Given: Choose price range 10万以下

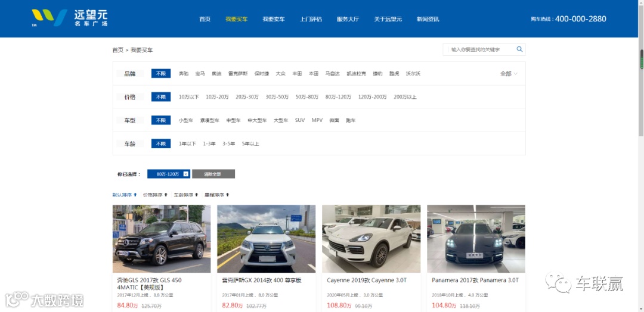Looking at the screenshot, I should pos(189,97).
